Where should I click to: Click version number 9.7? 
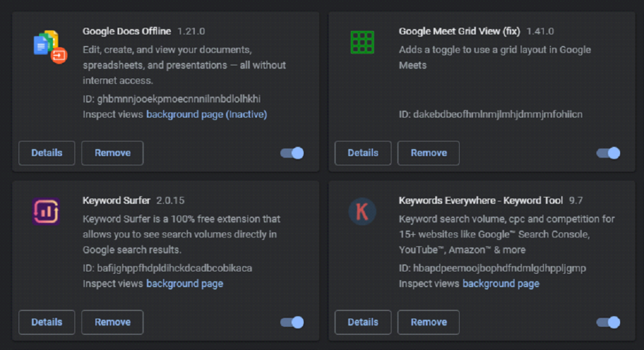(x=576, y=200)
